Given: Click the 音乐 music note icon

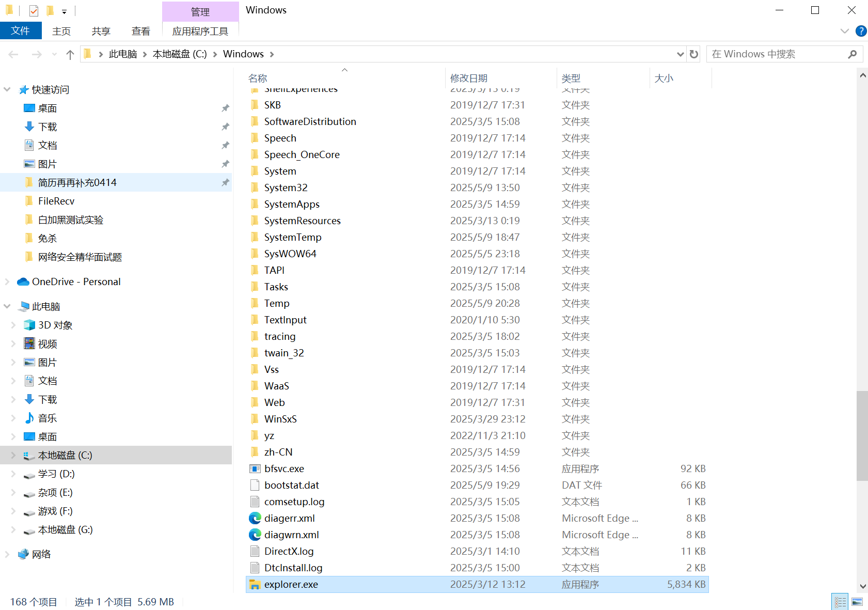Looking at the screenshot, I should (29, 418).
